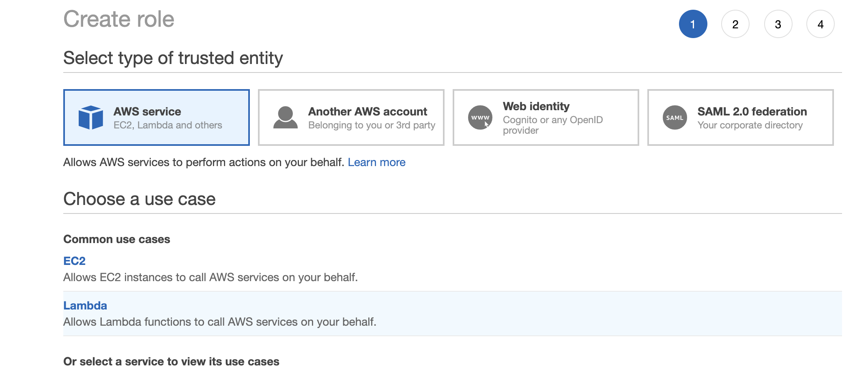
Task: Click the EC2 use case description text
Action: (x=210, y=277)
